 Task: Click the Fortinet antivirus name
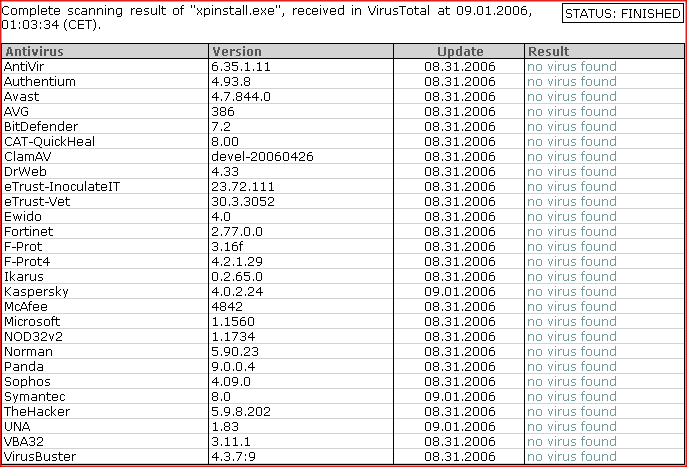[x=28, y=231]
